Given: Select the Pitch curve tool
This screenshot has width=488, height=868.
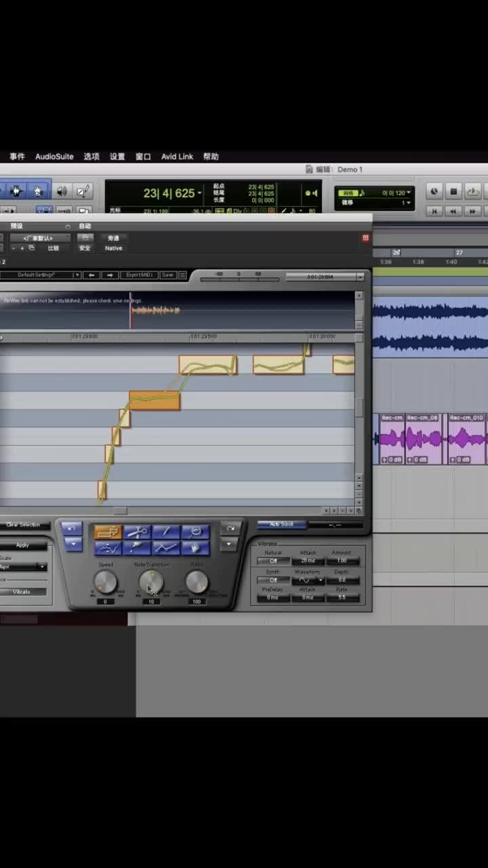Looking at the screenshot, I should pos(108,548).
